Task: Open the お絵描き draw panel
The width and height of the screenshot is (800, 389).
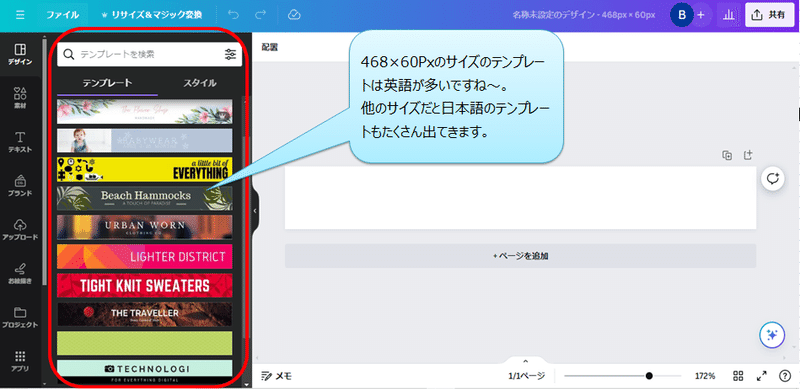Action: tap(20, 274)
